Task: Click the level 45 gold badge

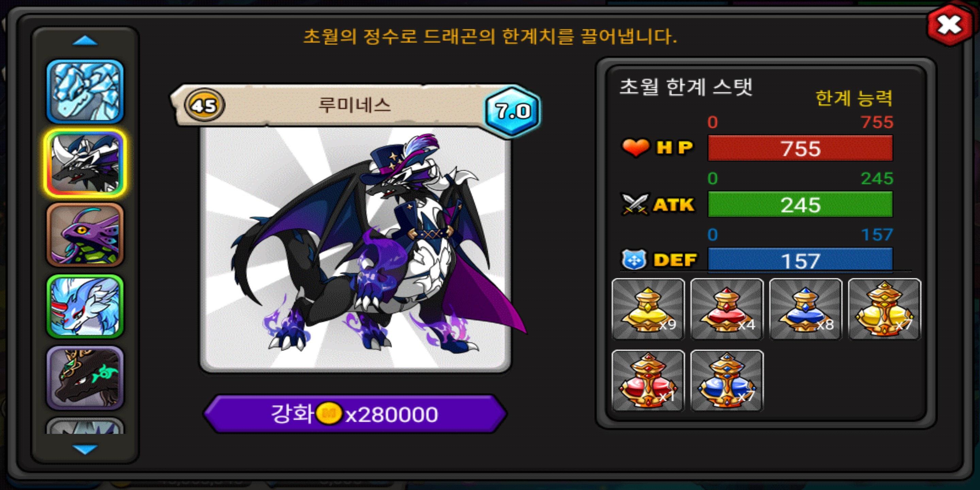Action: pos(204,105)
